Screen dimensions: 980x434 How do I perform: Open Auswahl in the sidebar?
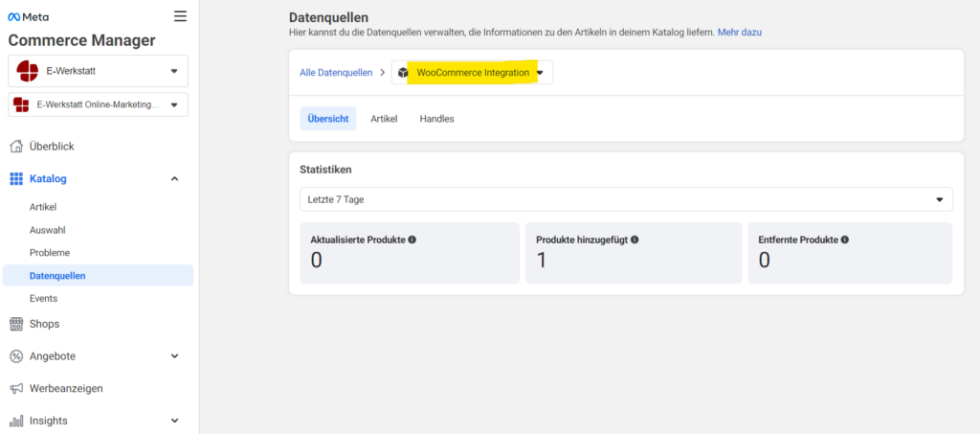48,230
